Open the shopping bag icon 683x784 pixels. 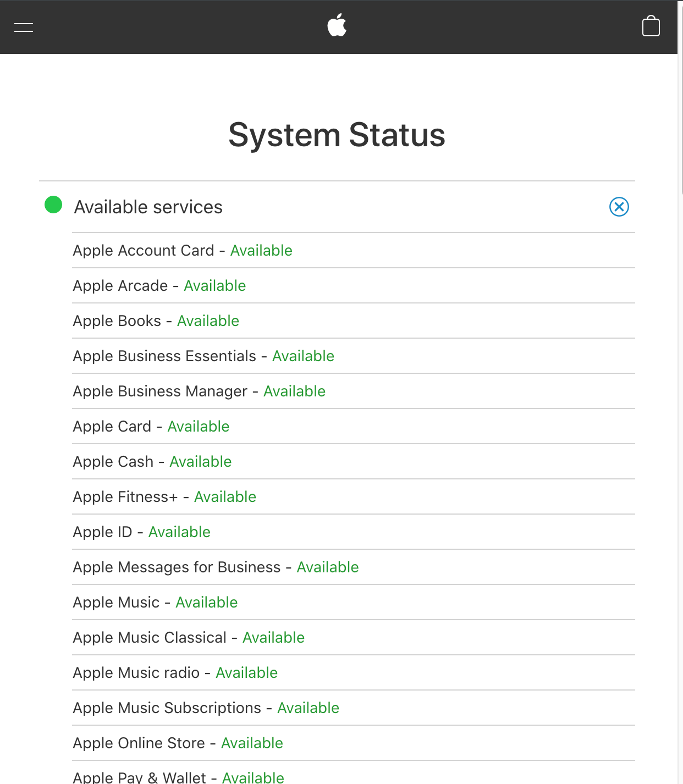tap(651, 26)
